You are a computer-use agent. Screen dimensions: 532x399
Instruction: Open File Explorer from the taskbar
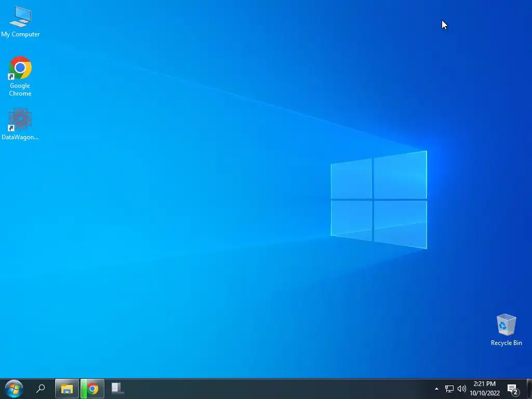coord(67,389)
